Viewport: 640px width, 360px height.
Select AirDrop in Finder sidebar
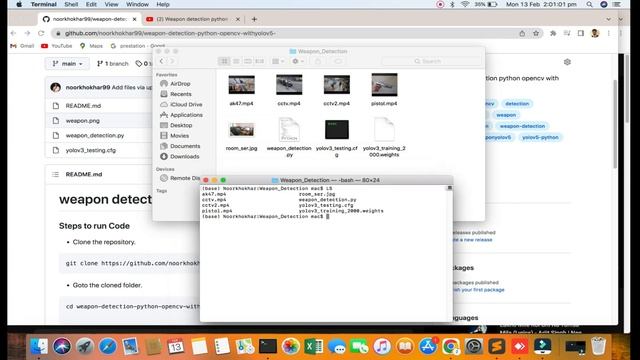point(176,84)
